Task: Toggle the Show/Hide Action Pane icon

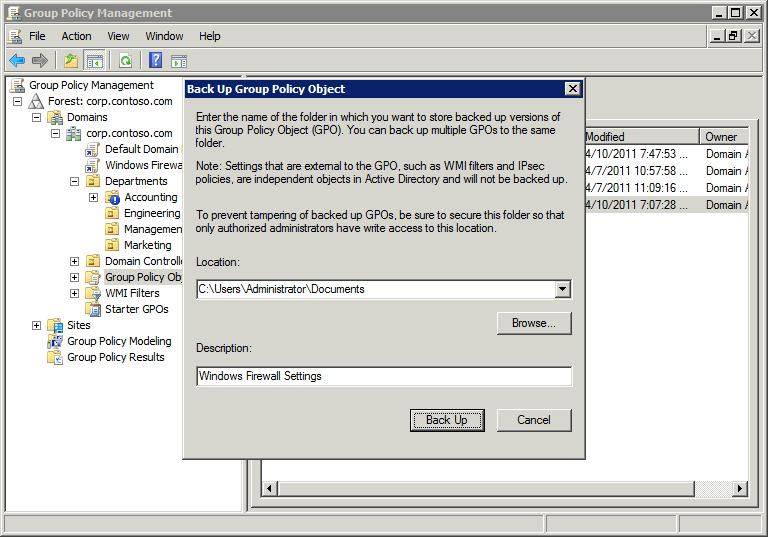Action: pos(179,61)
